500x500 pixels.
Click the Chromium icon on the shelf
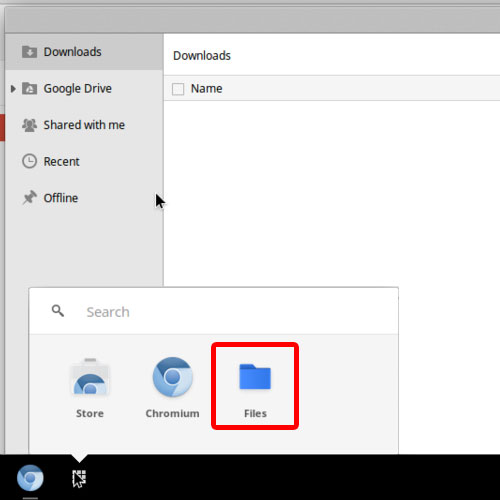30,478
